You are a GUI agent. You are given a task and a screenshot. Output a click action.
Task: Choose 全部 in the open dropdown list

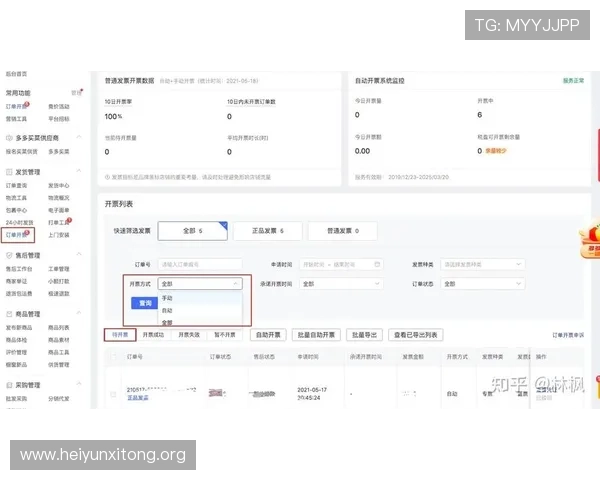200,322
